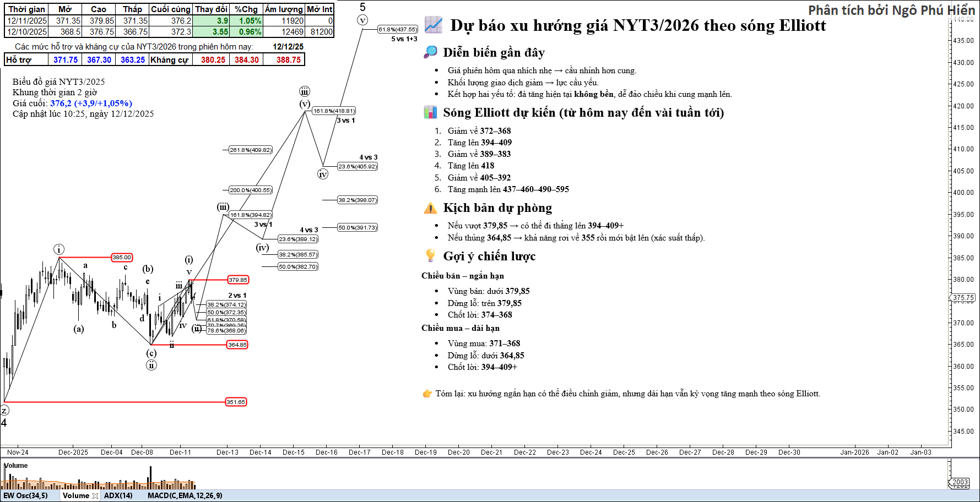Click the red 351.65 price level label
980x502 pixels.
click(x=236, y=402)
